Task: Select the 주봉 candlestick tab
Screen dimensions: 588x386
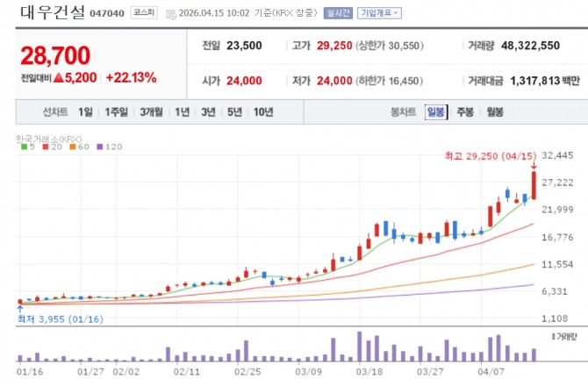Action: pos(465,111)
